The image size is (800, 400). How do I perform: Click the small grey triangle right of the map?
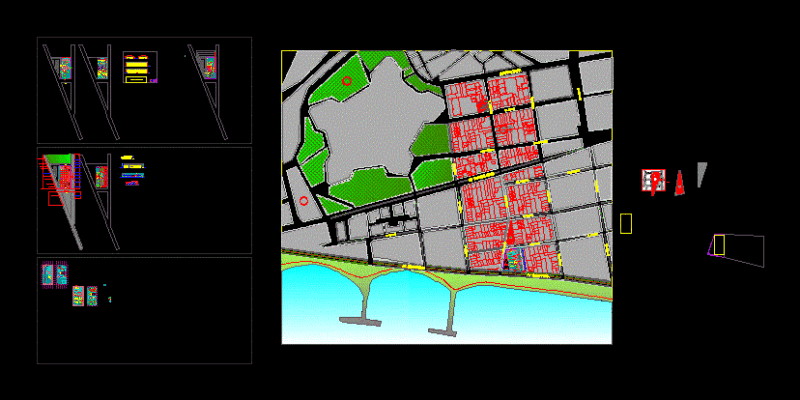point(702,174)
